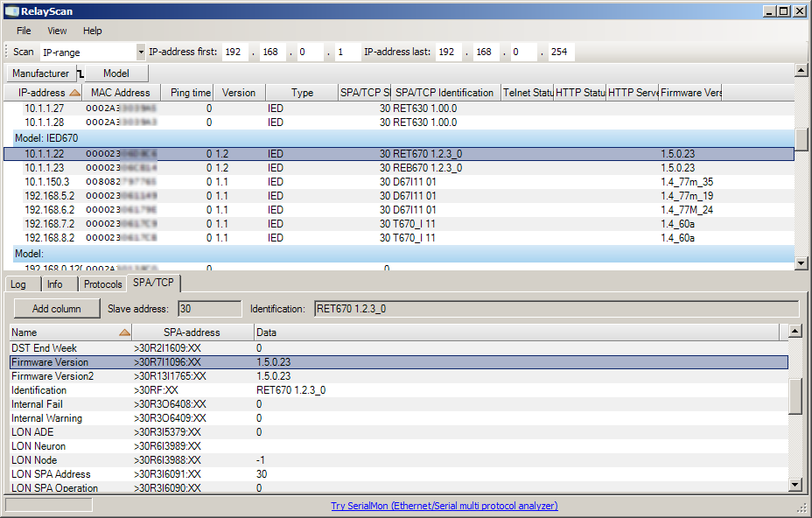Image resolution: width=812 pixels, height=518 pixels.
Task: Select the Identification row in SPA table
Action: 399,390
